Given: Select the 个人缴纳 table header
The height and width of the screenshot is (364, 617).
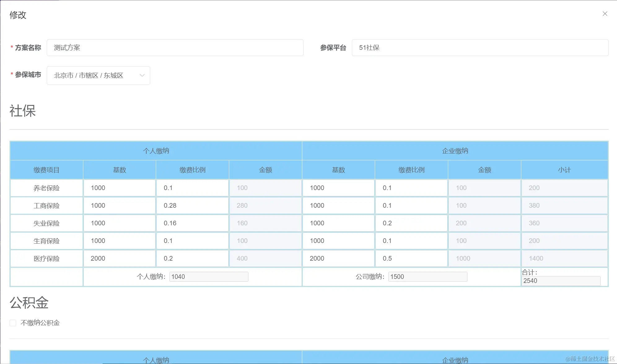Looking at the screenshot, I should click(156, 151).
